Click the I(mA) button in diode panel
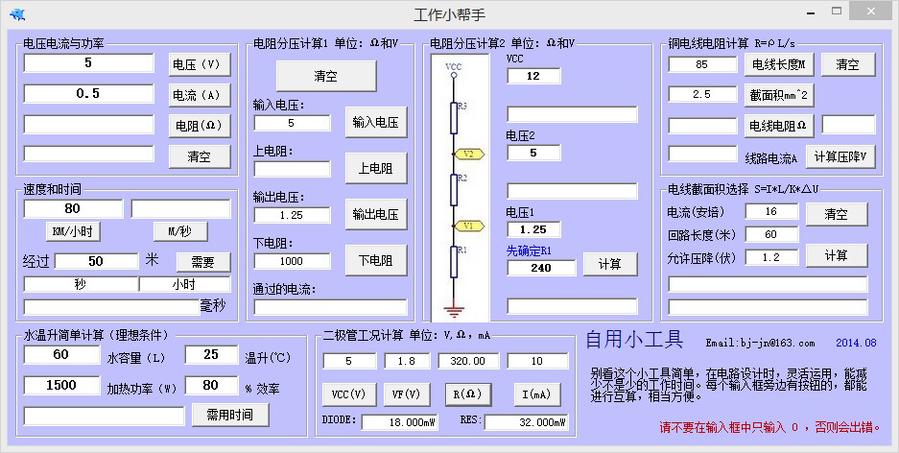Screen dimensions: 899x453 pos(537,393)
